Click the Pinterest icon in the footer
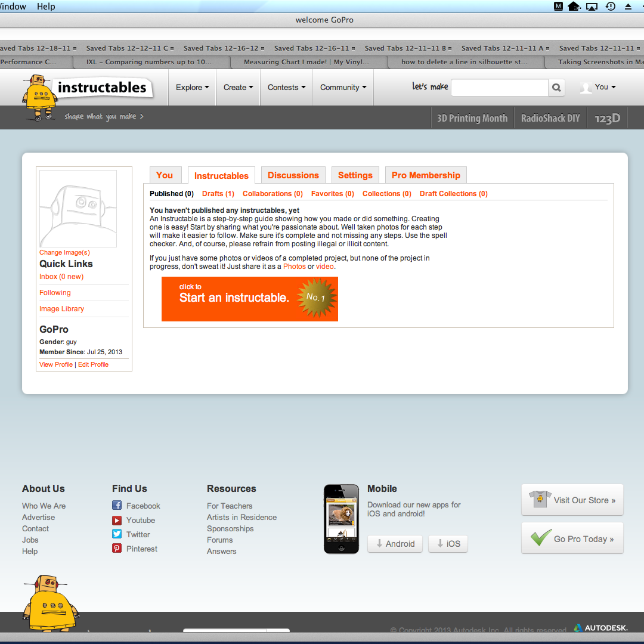 click(117, 549)
